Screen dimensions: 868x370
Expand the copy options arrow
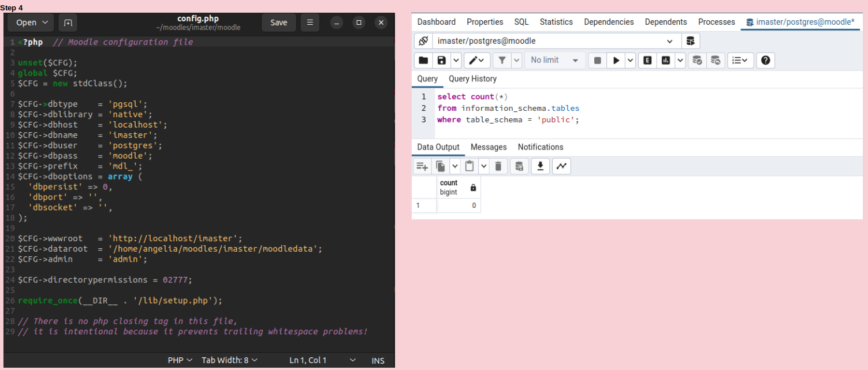[x=455, y=166]
